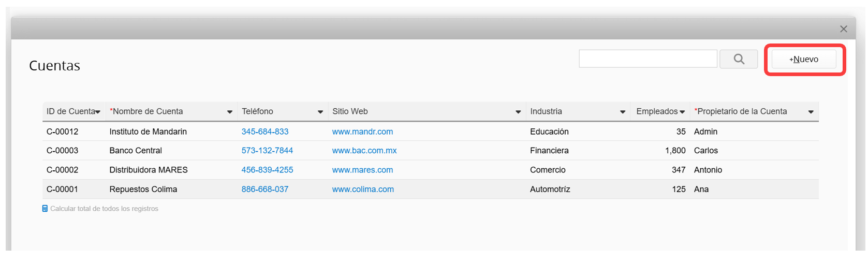Image resolution: width=868 pixels, height=262 pixels.
Task: Expand the Propietario de la Cuenta dropdown
Action: coord(811,112)
